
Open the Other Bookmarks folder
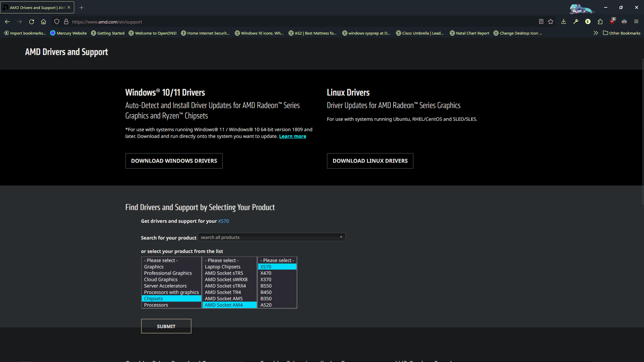coord(621,33)
